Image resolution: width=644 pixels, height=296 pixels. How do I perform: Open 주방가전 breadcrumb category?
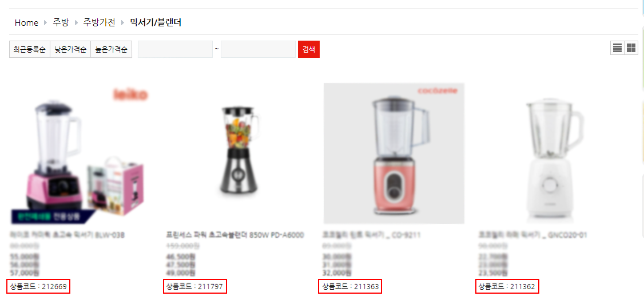pos(100,22)
